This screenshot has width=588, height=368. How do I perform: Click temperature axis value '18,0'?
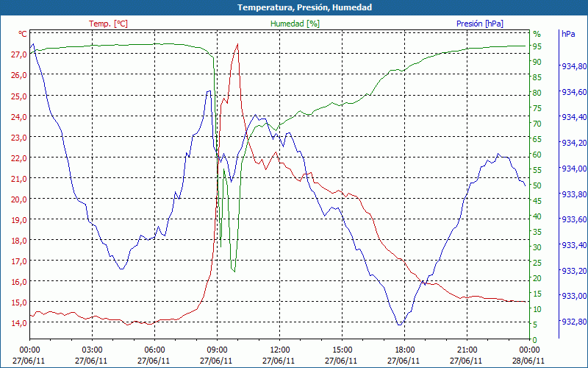point(19,241)
